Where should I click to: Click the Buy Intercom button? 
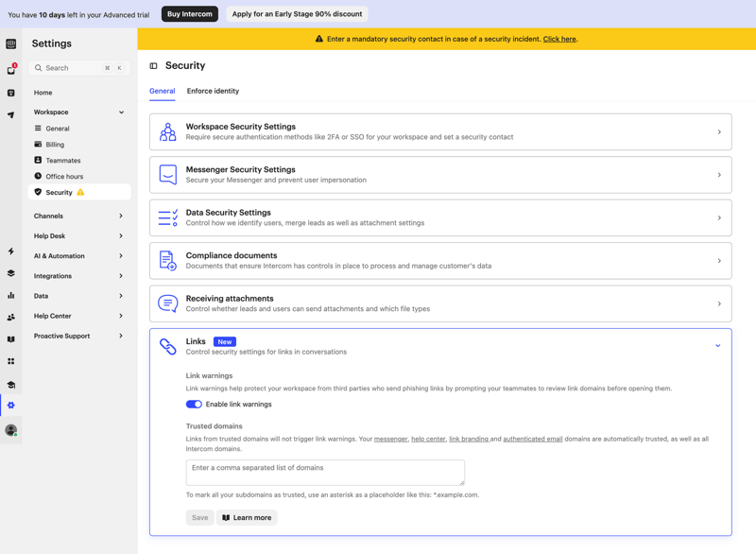coord(189,14)
